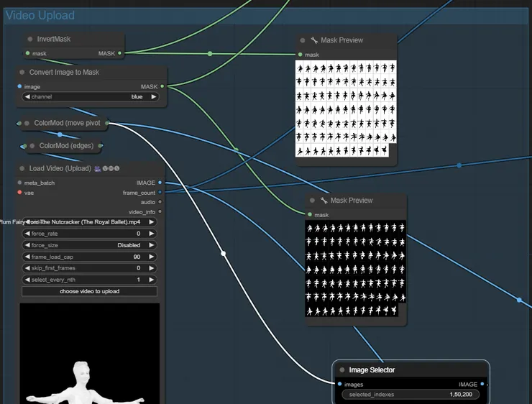Increase frame_load_cap with right arrow
The height and width of the screenshot is (404, 532).
pyautogui.click(x=152, y=257)
